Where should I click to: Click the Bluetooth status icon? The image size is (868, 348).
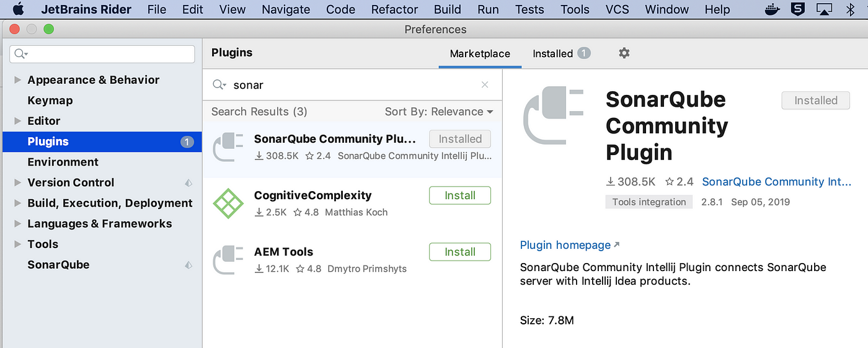(851, 9)
